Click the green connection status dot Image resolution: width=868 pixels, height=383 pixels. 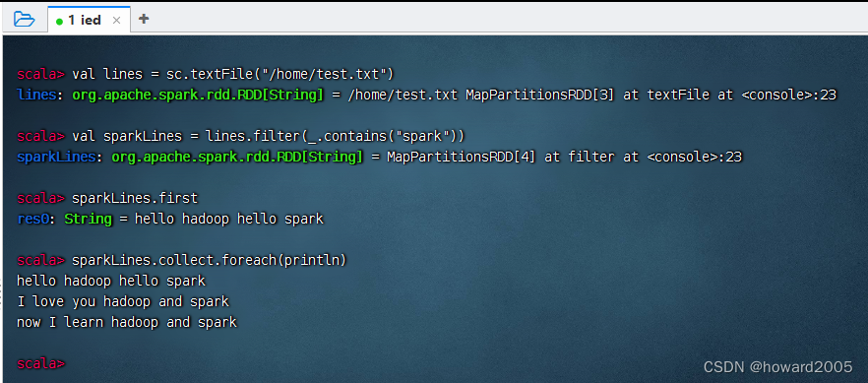(59, 22)
